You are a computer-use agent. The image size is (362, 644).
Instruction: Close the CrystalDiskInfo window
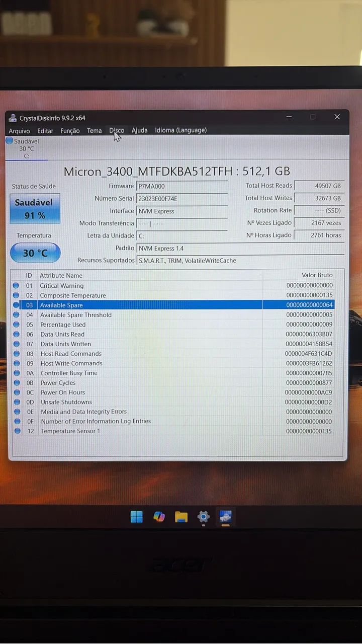(337, 117)
